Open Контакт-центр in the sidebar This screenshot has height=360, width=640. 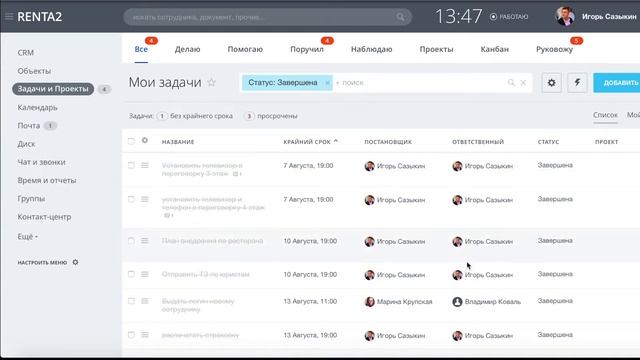point(44,217)
